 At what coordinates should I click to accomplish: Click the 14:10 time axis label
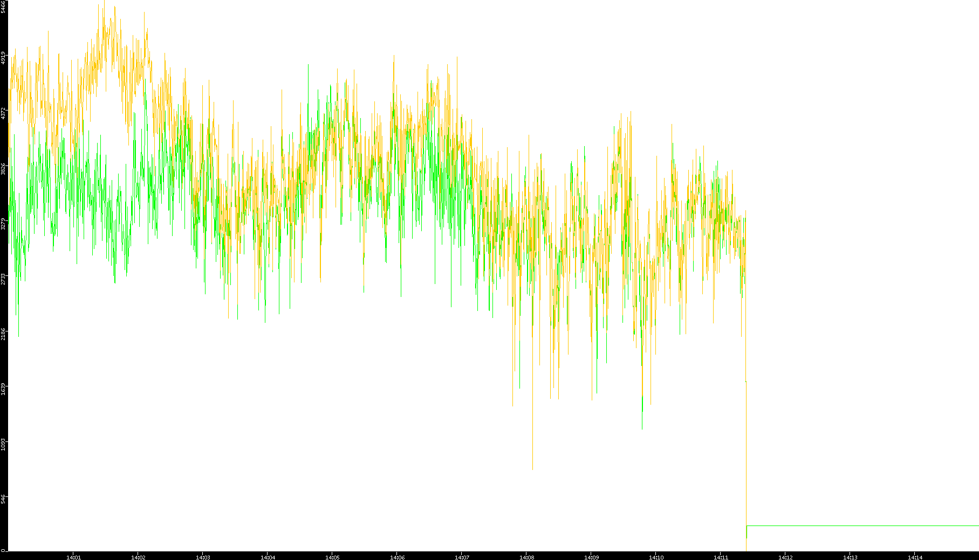point(656,557)
